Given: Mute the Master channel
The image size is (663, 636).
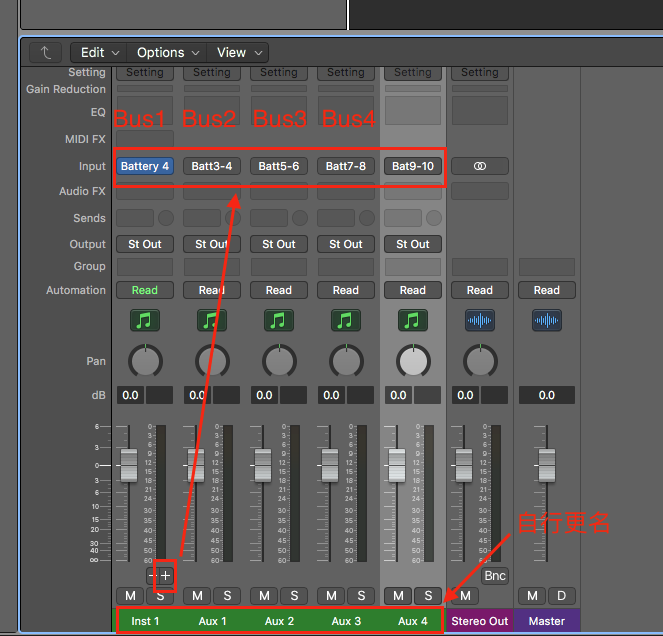Looking at the screenshot, I should pyautogui.click(x=532, y=596).
